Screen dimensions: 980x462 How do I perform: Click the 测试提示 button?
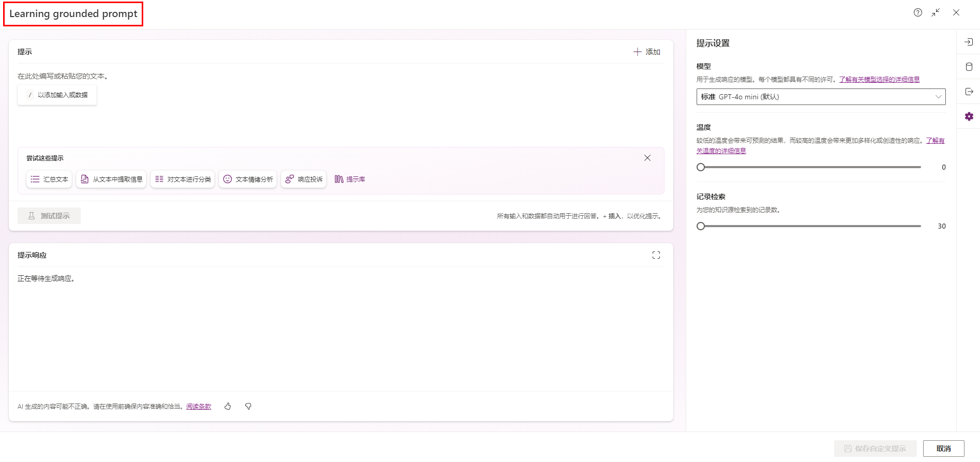49,216
